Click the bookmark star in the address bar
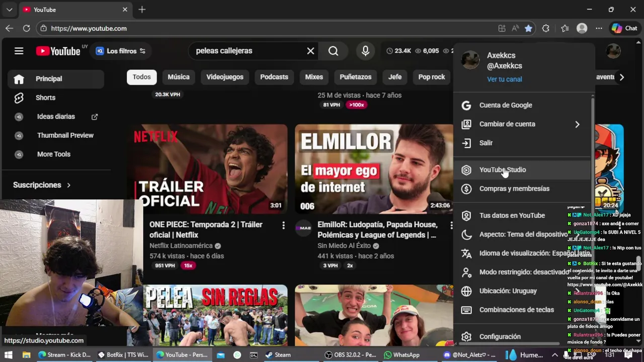The width and height of the screenshot is (644, 362). [x=528, y=29]
